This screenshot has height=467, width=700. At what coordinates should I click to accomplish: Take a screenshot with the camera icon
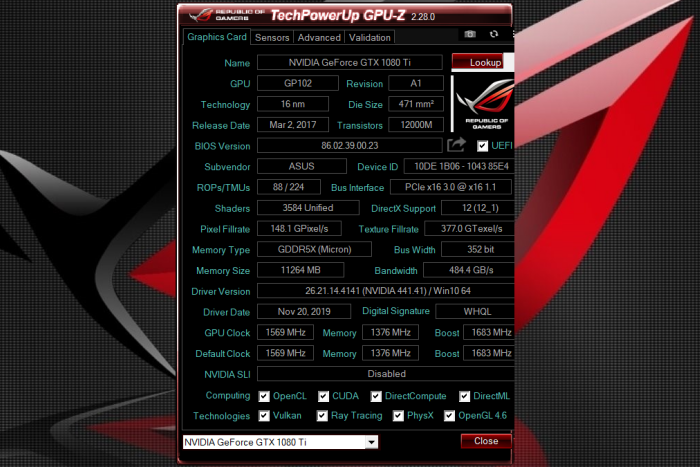click(x=470, y=34)
